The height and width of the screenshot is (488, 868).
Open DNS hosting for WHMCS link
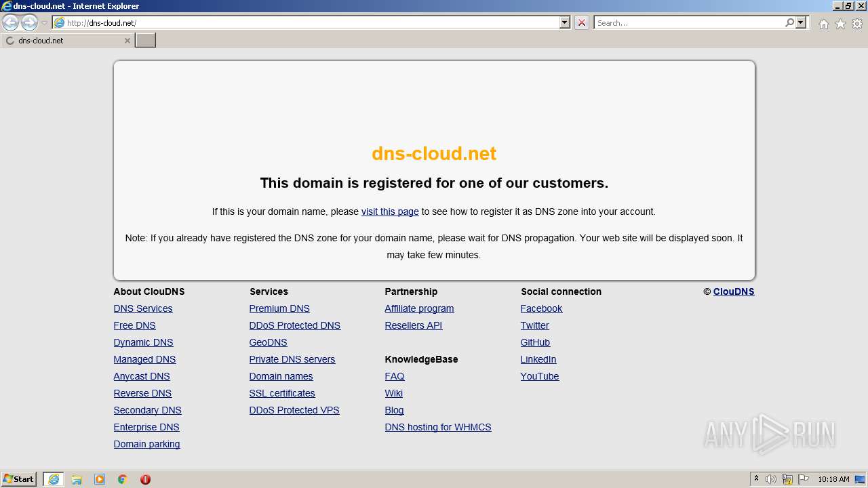coord(438,427)
